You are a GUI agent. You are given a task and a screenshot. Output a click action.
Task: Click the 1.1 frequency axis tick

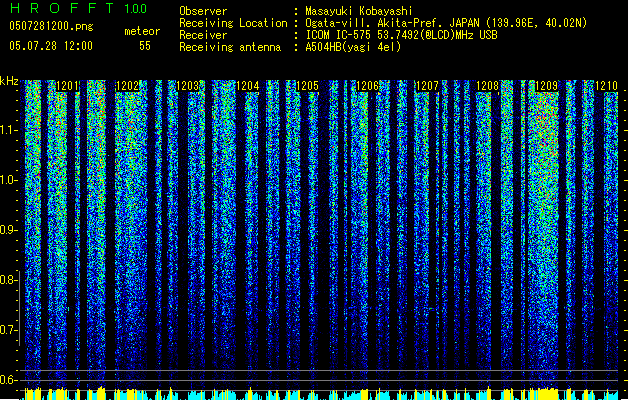[x=9, y=130]
